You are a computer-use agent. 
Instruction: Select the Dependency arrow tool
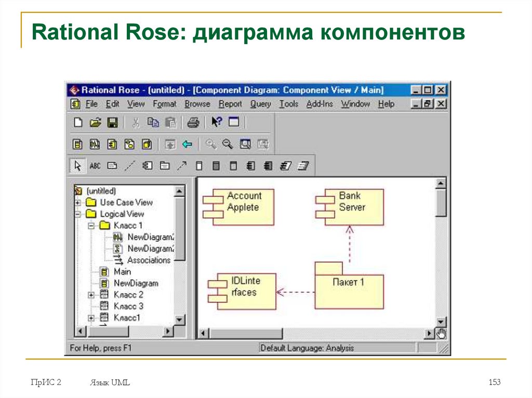(x=182, y=166)
